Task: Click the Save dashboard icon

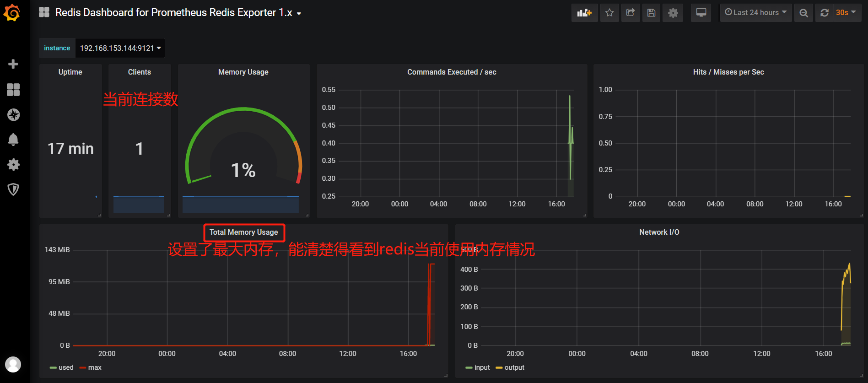Action: point(652,13)
